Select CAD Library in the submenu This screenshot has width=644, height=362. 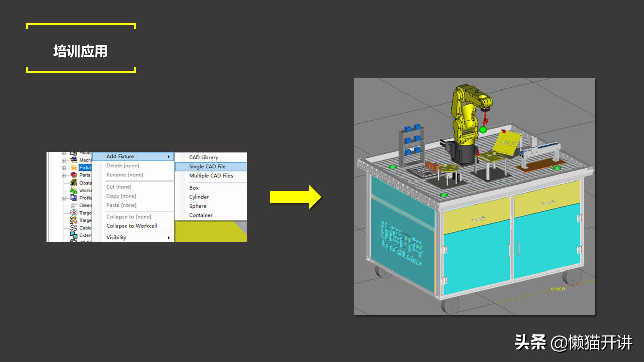203,157
